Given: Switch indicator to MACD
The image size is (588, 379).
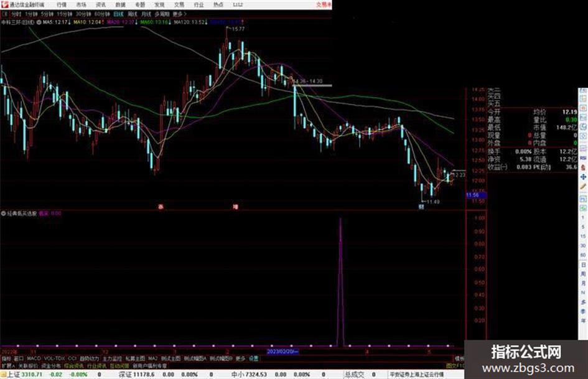Looking at the screenshot, I should coord(34,358).
